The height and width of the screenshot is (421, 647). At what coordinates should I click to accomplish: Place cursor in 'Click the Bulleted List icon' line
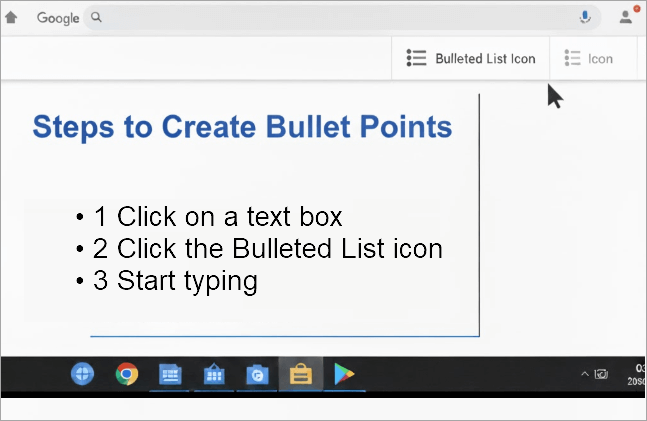pyautogui.click(x=268, y=248)
